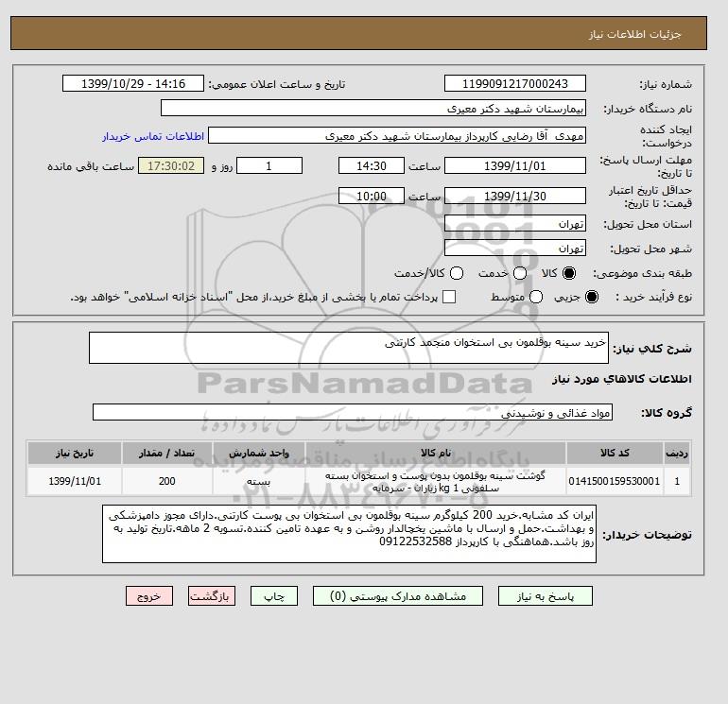Click تعداد / مقدار column header

click(x=166, y=453)
